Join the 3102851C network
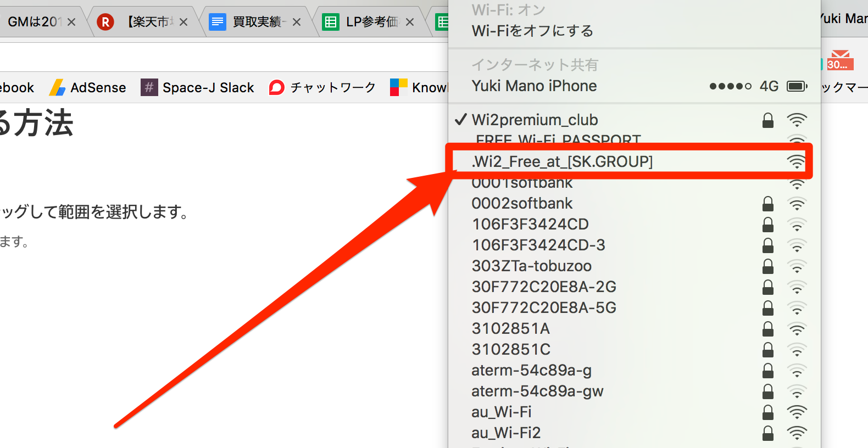Image resolution: width=868 pixels, height=448 pixels. coord(635,350)
